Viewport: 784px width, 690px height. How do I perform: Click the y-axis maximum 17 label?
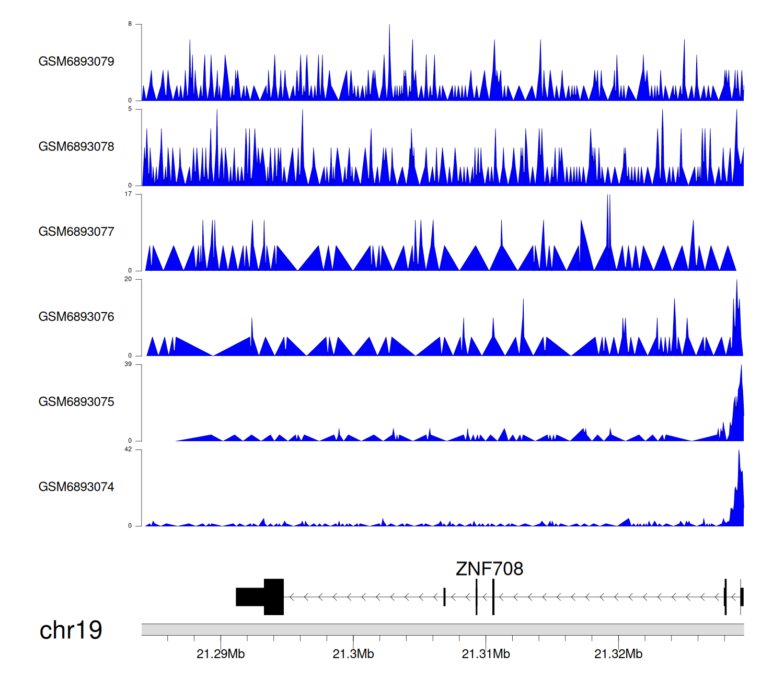coord(128,194)
